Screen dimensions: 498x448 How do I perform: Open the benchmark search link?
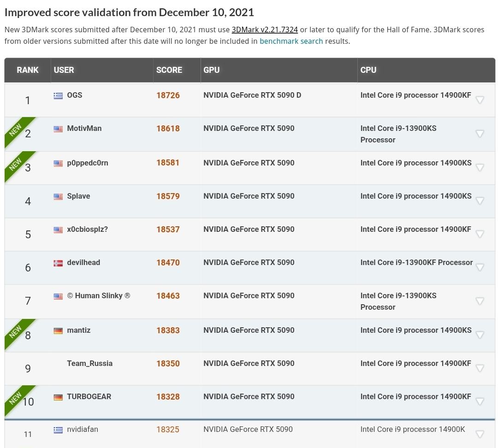tap(291, 41)
